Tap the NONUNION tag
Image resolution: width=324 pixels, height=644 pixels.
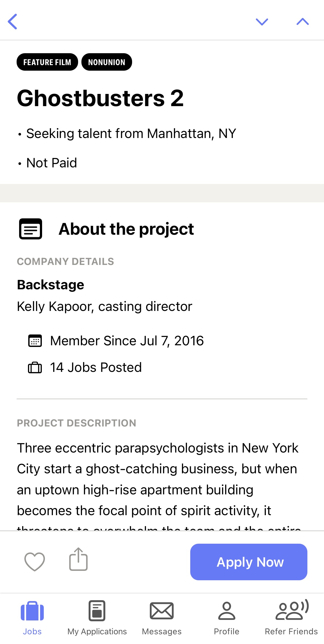(107, 62)
